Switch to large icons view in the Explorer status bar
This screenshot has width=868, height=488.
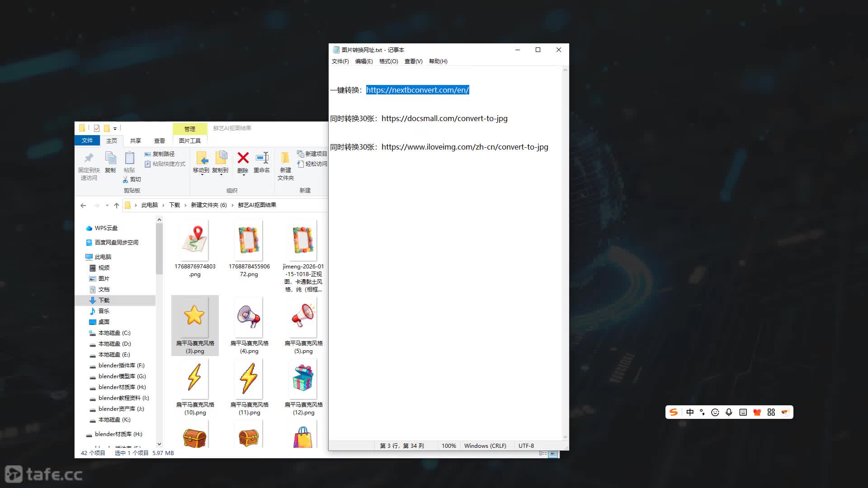tap(553, 453)
